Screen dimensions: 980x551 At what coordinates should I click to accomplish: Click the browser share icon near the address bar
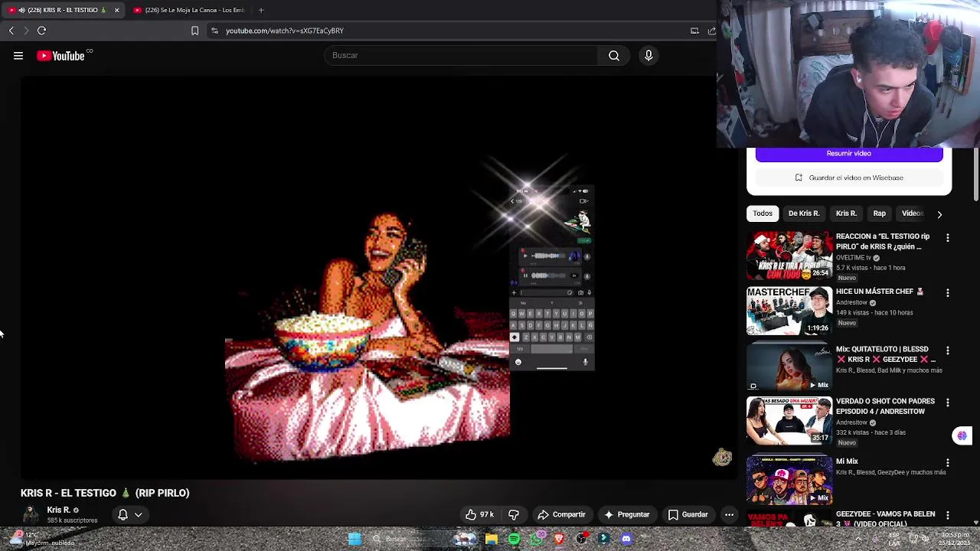point(711,31)
